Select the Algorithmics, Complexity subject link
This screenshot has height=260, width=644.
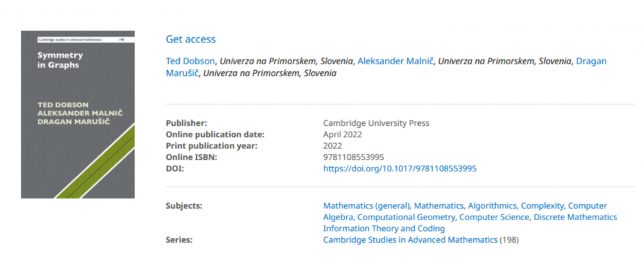(x=517, y=206)
